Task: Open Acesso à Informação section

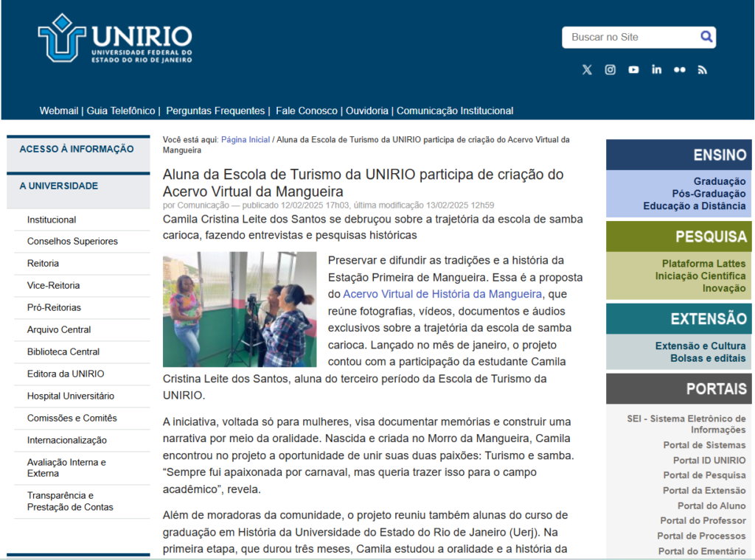Action: pyautogui.click(x=77, y=149)
